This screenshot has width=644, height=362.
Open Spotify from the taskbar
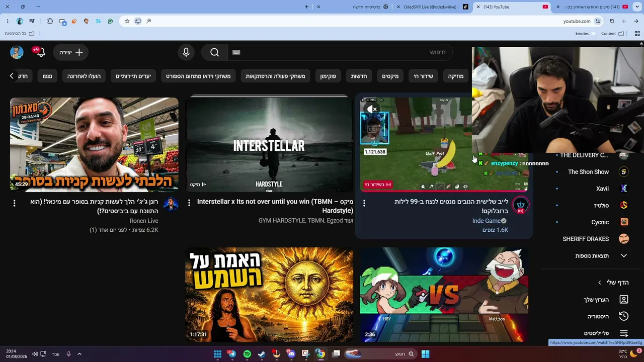click(x=247, y=354)
